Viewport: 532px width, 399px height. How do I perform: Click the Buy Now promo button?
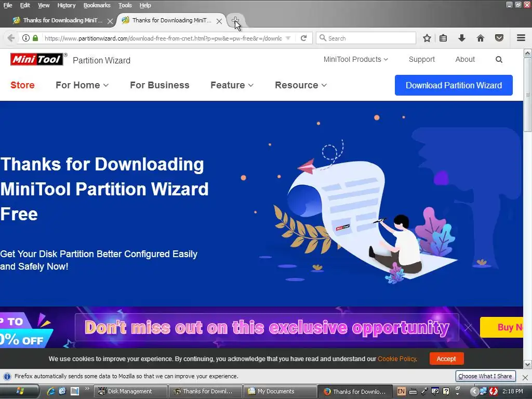[x=501, y=327]
